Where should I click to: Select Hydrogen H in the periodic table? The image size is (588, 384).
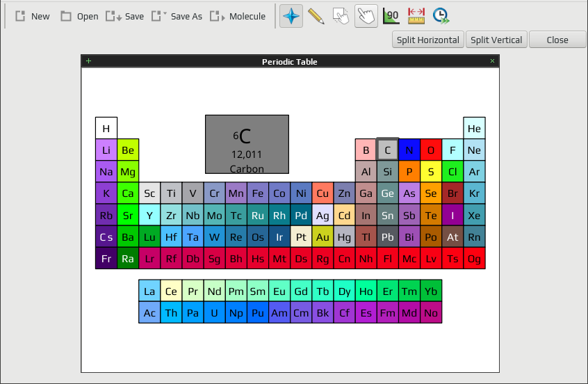pyautogui.click(x=106, y=129)
